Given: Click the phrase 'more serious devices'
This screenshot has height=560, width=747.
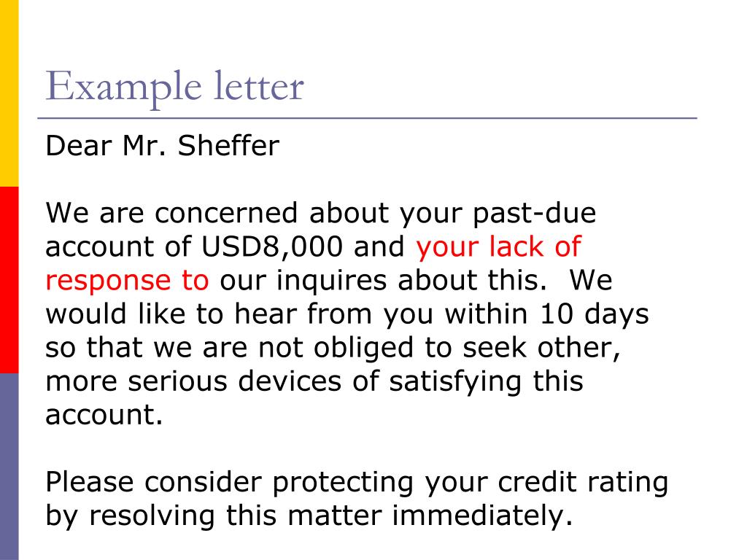Looking at the screenshot, I should click(x=193, y=381).
